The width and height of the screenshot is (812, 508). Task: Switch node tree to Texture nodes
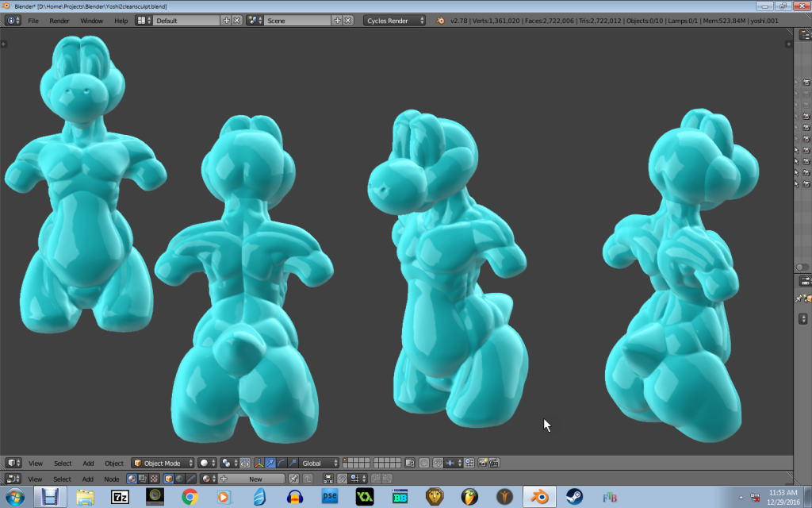[x=154, y=479]
